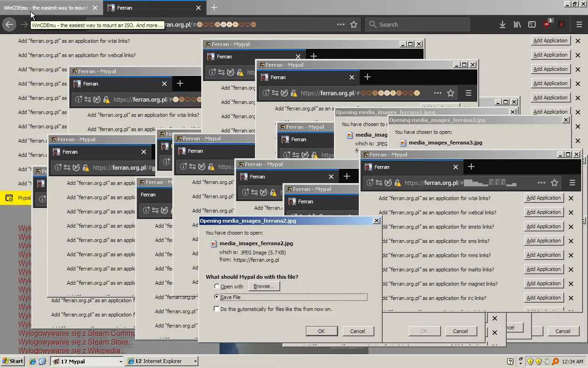Add Application for wtai links in maximized main window
The image size is (588, 368).
point(550,40)
